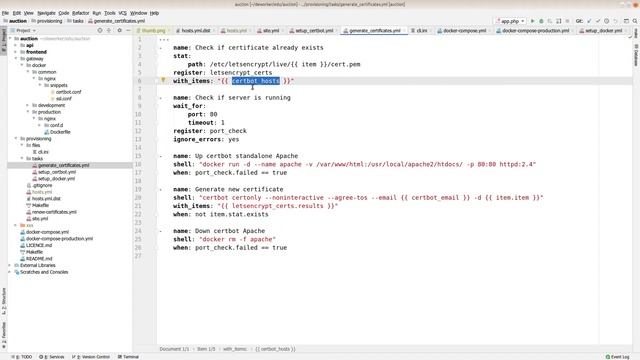This screenshot has width=640, height=360.
Task: Switch to the setup_certbot.yml editor tab
Action: pyautogui.click(x=311, y=31)
